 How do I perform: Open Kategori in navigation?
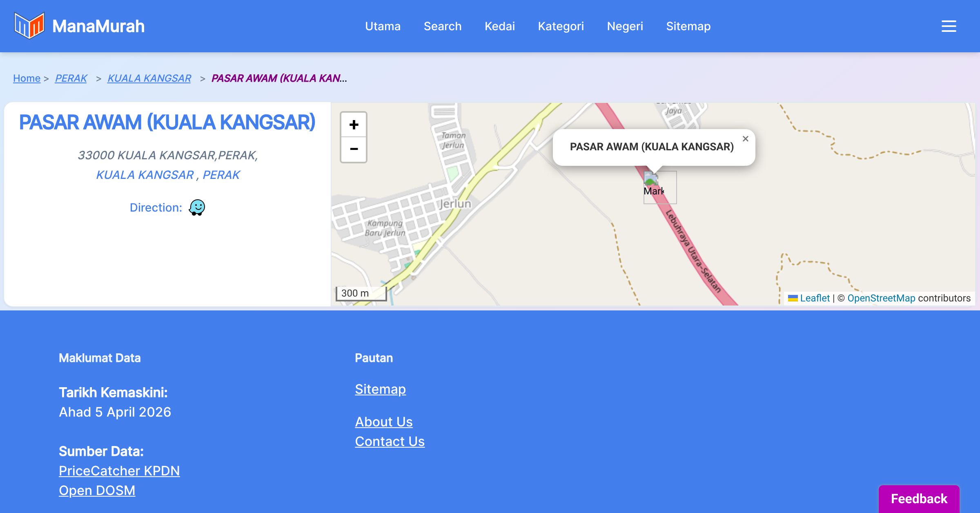click(561, 26)
